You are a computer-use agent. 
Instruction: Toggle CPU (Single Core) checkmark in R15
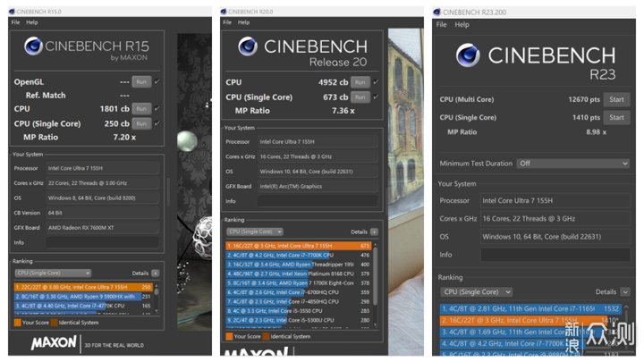pos(157,123)
